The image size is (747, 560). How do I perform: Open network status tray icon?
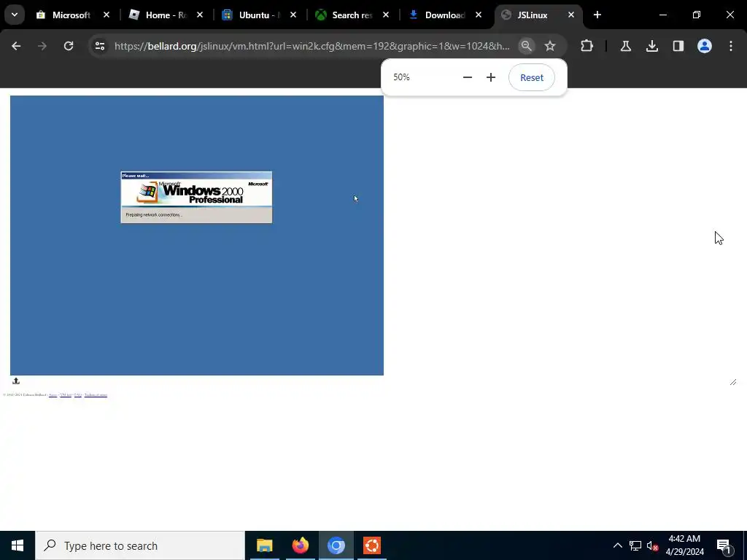pos(635,545)
